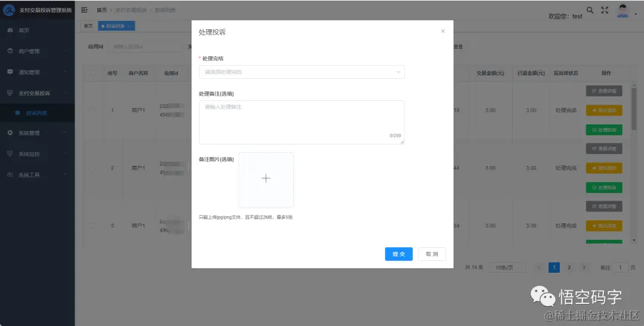Click 商户1 cell in row 2
Screen dimensions: 644x326
click(138, 168)
